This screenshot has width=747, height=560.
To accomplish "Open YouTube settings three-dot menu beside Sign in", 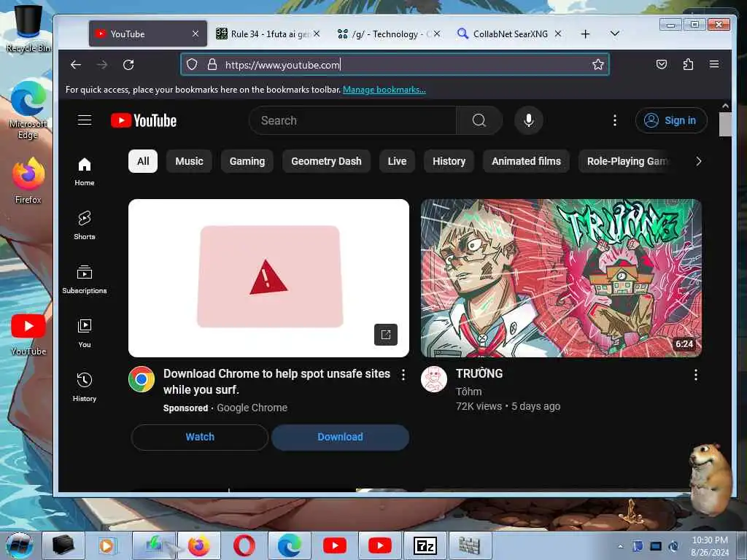I will point(614,120).
